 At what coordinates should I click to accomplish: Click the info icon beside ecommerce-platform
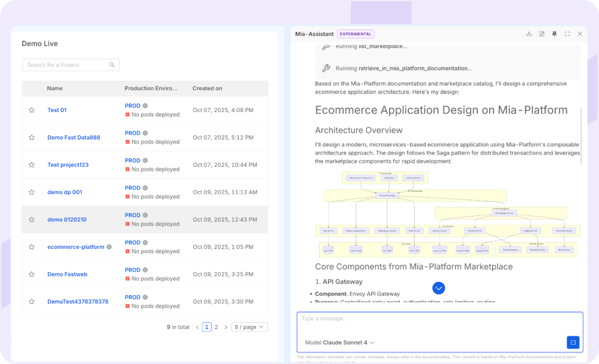108,247
